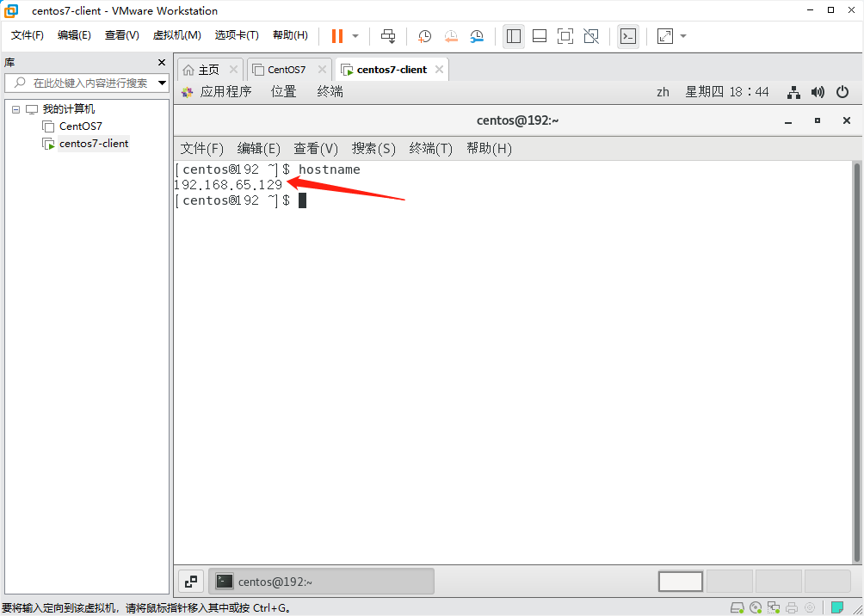Send Ctrl+Alt+Del to the virtual machine
Viewport: 864px width, 616px height.
click(x=388, y=36)
